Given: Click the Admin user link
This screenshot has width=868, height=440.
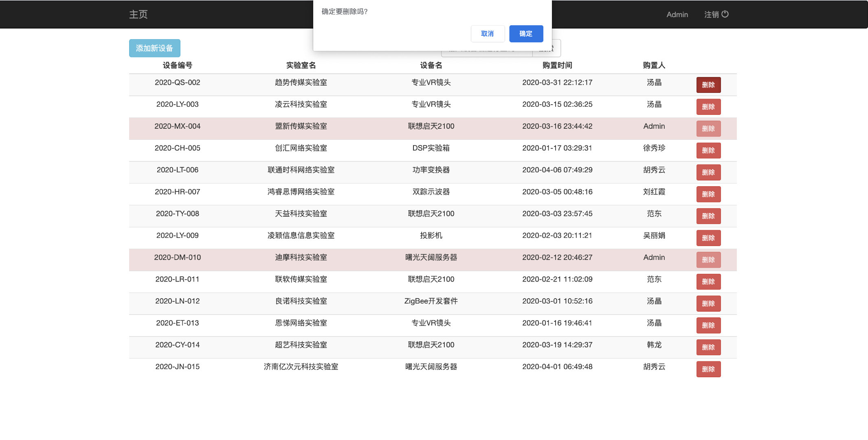Looking at the screenshot, I should (677, 15).
